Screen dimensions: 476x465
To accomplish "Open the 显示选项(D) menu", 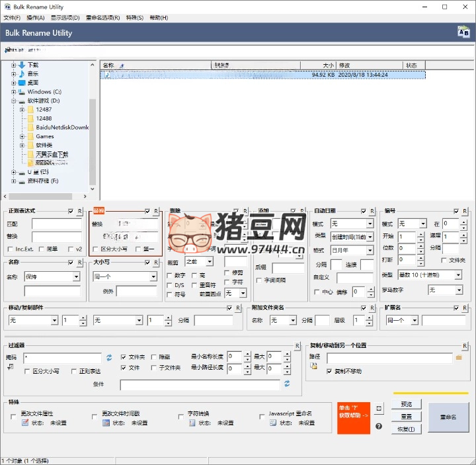I will [x=65, y=18].
